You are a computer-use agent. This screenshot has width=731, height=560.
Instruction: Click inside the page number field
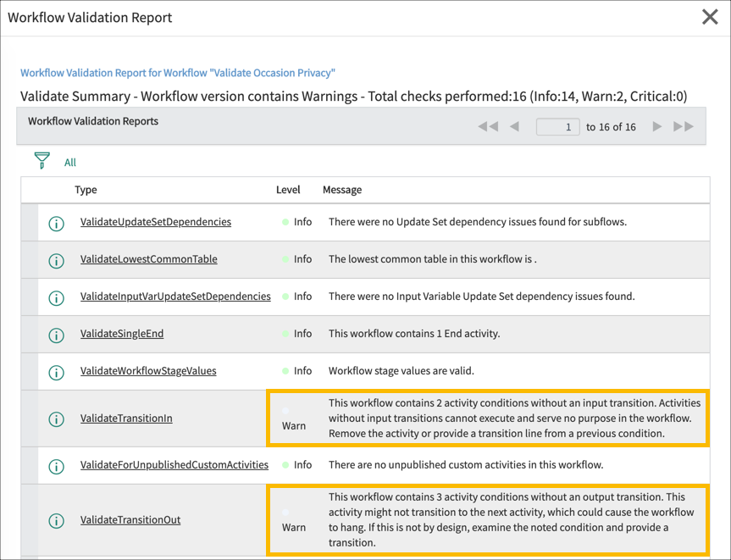click(557, 125)
